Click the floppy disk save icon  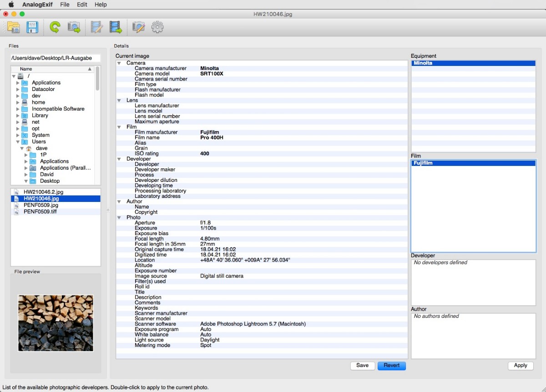(x=32, y=27)
